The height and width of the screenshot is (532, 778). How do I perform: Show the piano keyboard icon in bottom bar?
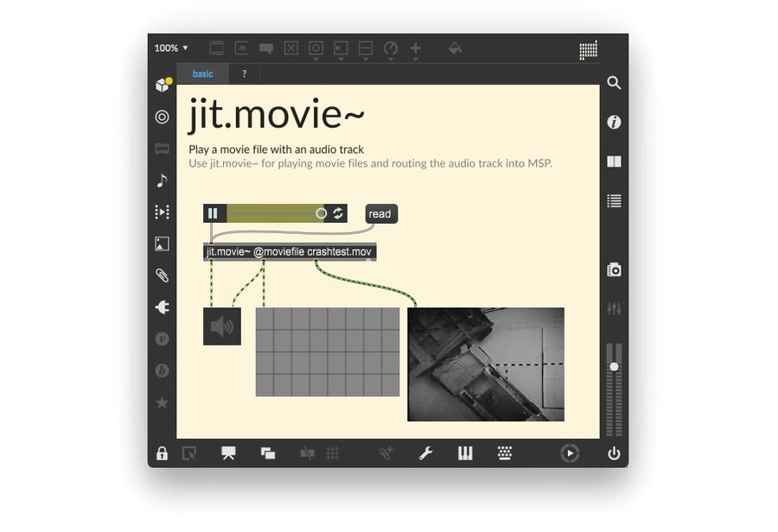[465, 453]
